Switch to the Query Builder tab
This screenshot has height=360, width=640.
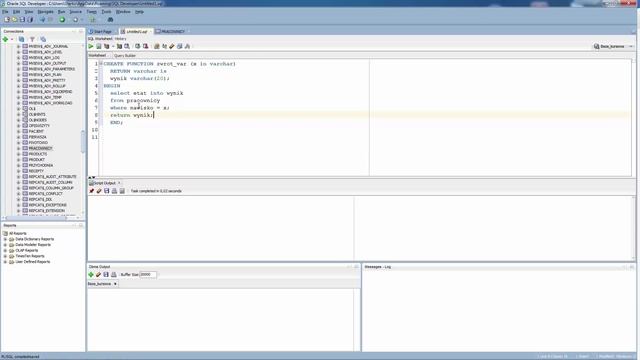tap(125, 56)
